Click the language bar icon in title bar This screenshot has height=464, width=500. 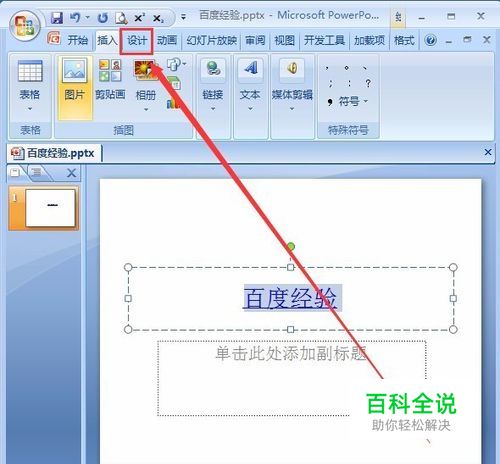(x=398, y=17)
